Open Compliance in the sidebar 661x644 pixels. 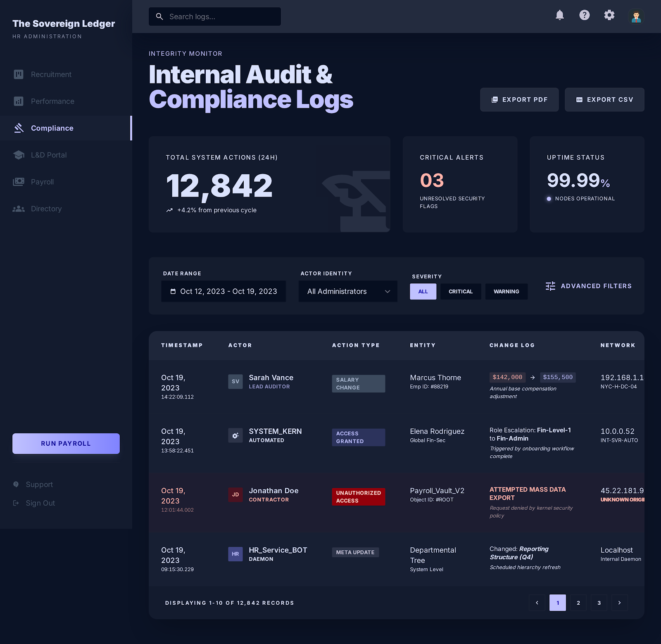point(66,128)
